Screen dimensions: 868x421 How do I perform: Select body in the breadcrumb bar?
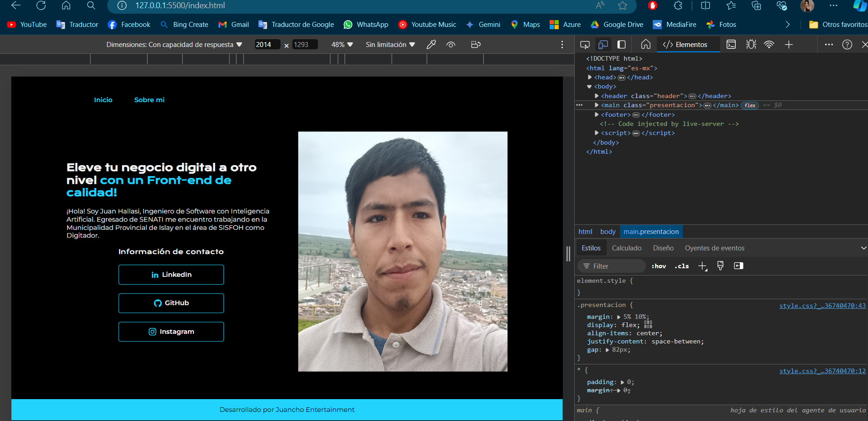coord(608,232)
